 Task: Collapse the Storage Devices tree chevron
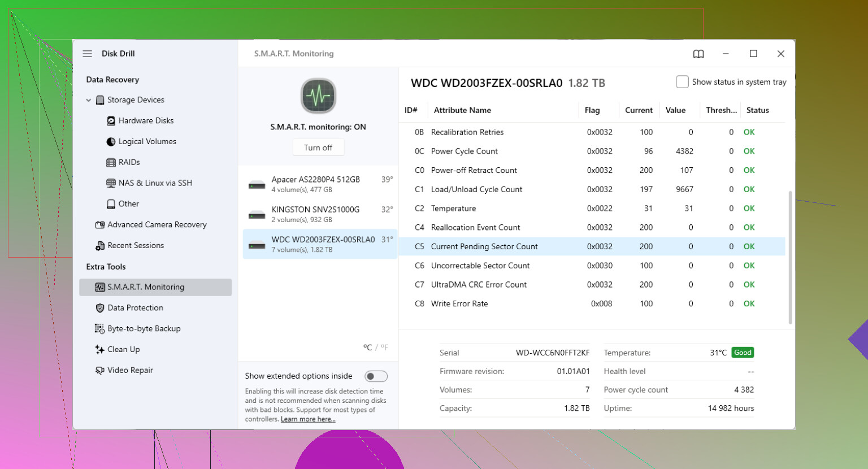click(x=89, y=100)
